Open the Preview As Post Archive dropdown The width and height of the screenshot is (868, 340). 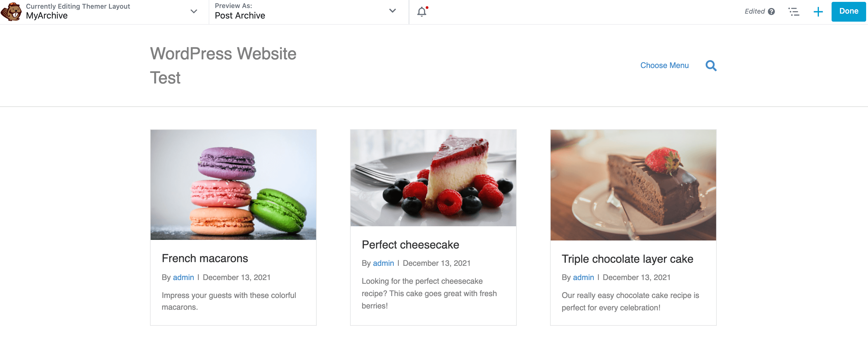coord(392,11)
